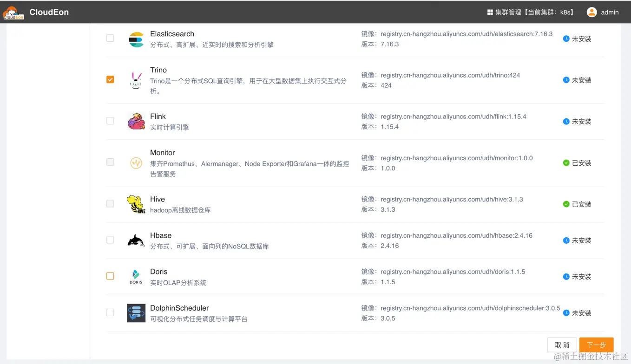Select the Hbase service checkbox

click(x=110, y=240)
